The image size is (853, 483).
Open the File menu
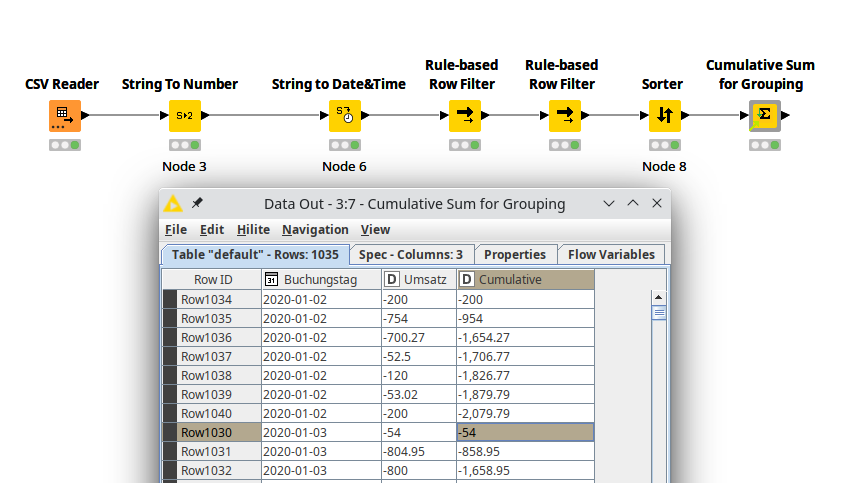tap(176, 229)
